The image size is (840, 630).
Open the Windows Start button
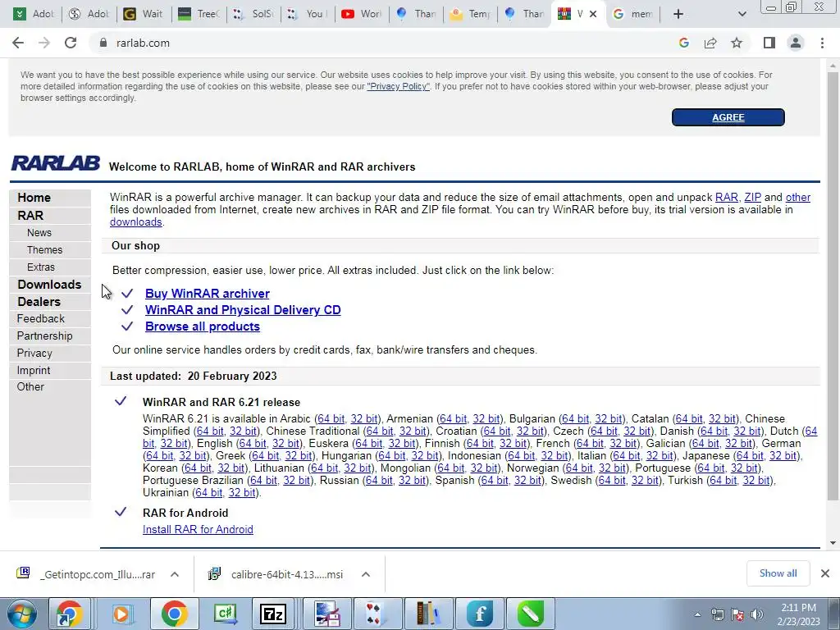[21, 614]
